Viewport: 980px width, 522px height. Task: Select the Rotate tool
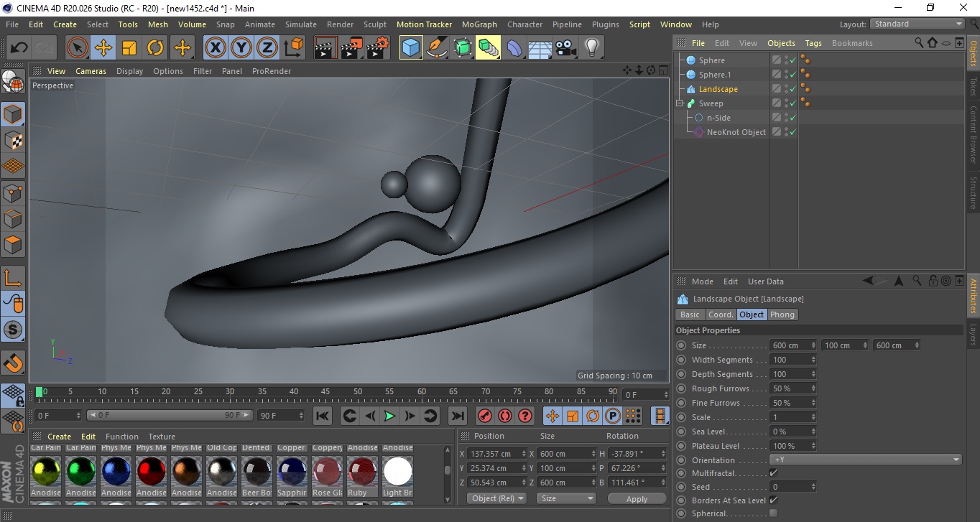coord(155,48)
